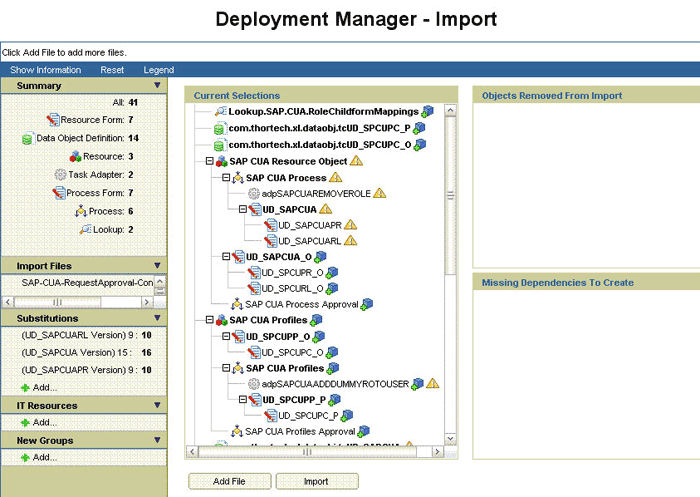
Task: Collapse SAP CUA Resource Object tree node
Action: pos(209,161)
